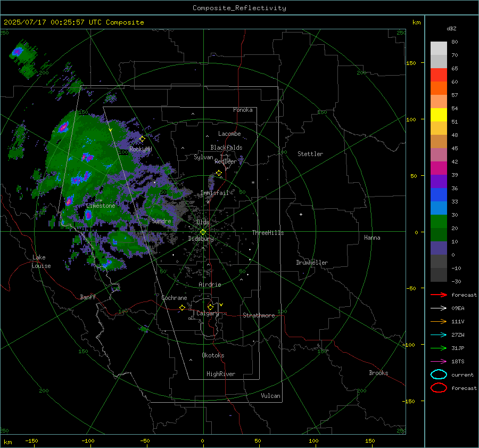The image size is (479, 448).
Task: Click the Strathmore city label
Action: 259,315
